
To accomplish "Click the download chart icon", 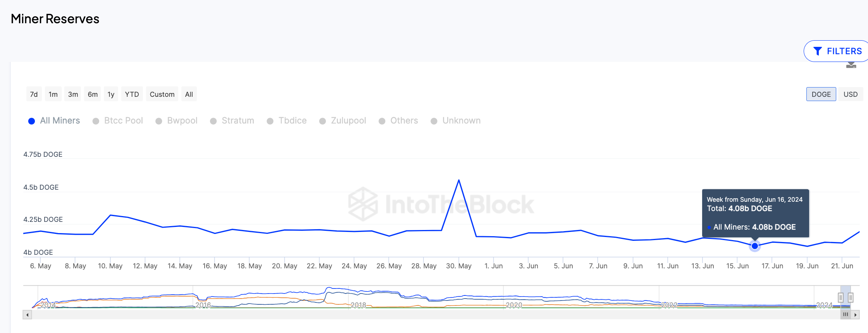I will click(x=851, y=65).
